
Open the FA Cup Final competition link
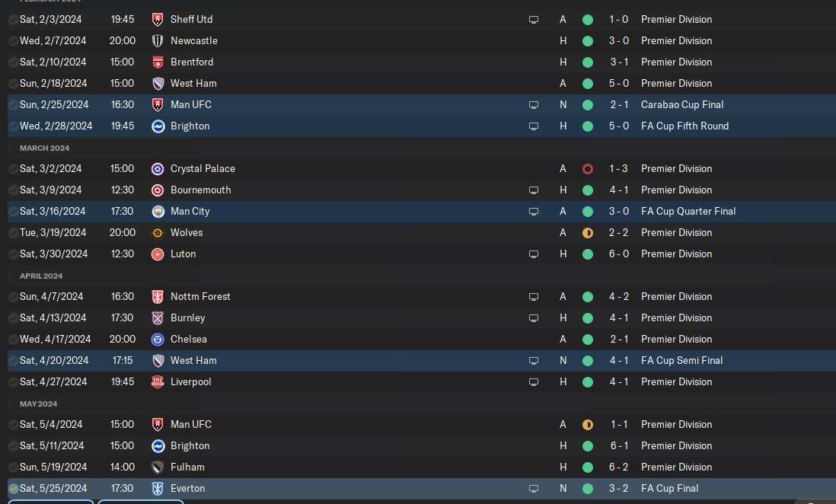coord(669,488)
